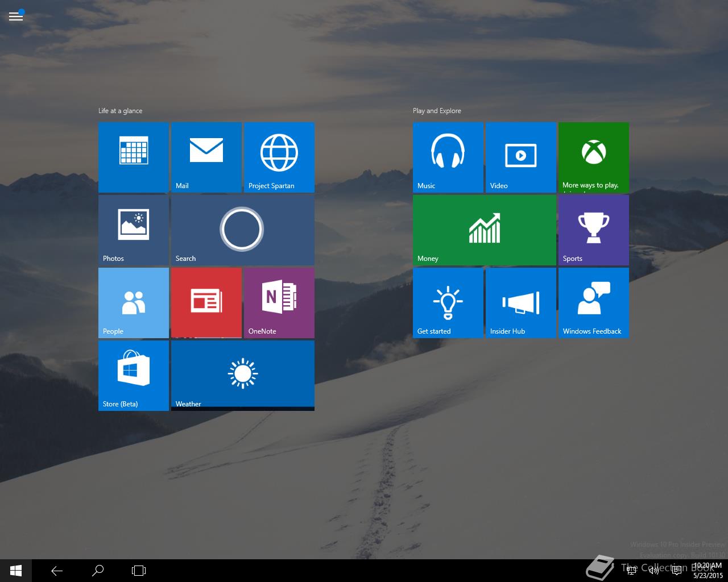The height and width of the screenshot is (582, 728).
Task: Open the network icon in system tray
Action: click(631, 571)
